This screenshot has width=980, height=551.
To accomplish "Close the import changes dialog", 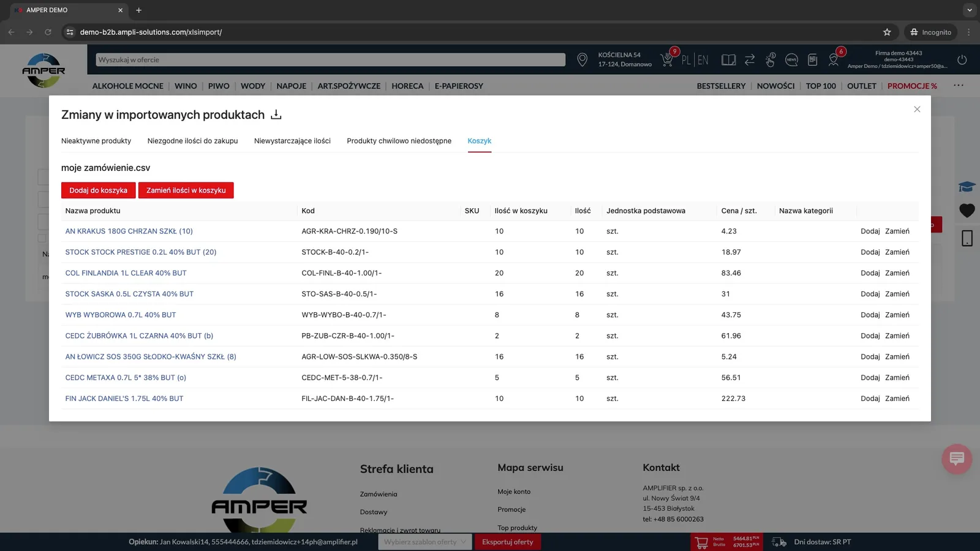I will (917, 109).
